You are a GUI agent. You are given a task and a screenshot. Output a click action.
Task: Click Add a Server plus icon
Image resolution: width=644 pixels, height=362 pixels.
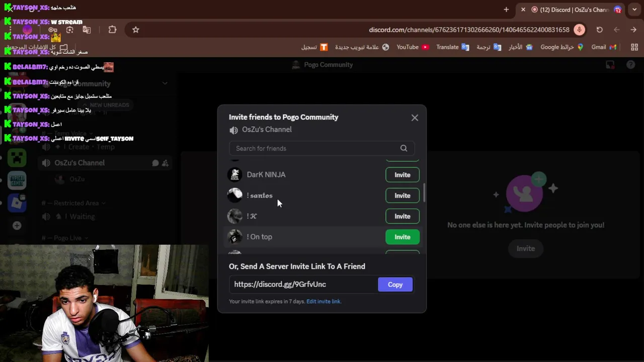(17, 226)
